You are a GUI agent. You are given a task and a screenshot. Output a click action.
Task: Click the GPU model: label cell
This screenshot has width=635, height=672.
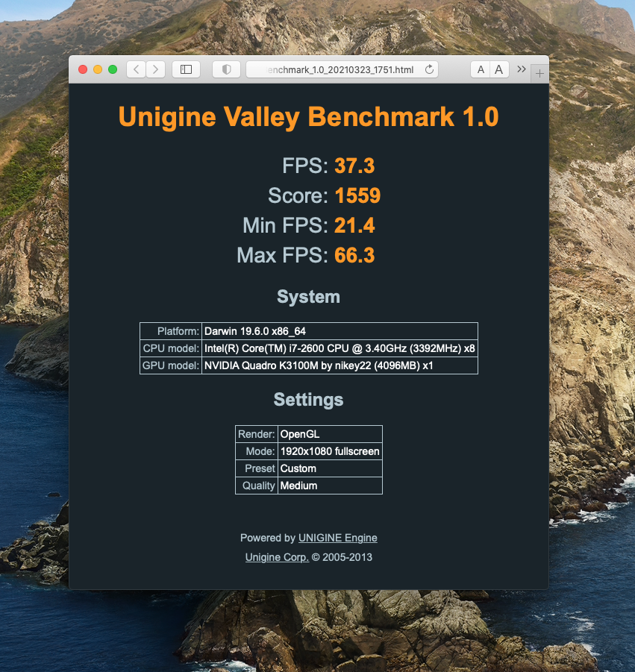tap(171, 365)
